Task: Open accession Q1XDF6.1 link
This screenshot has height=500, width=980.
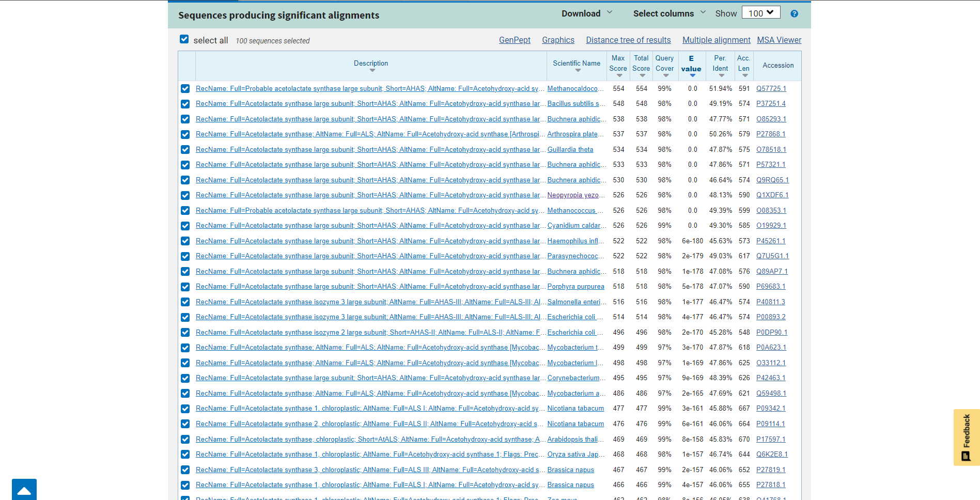Action: click(x=772, y=195)
